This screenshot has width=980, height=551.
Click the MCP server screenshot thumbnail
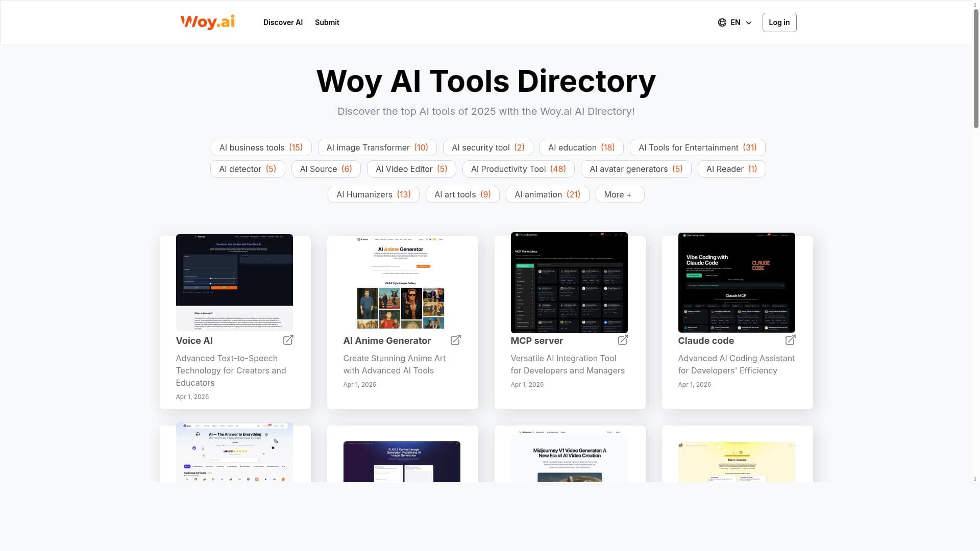coord(569,283)
